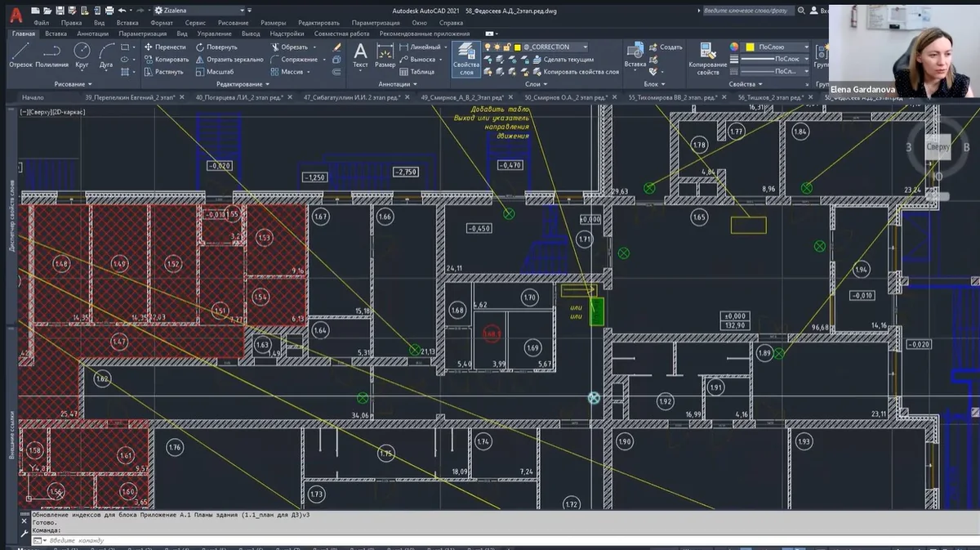Click Отразить зеркально mirror command
Screen dimensions: 980x550
(229, 60)
